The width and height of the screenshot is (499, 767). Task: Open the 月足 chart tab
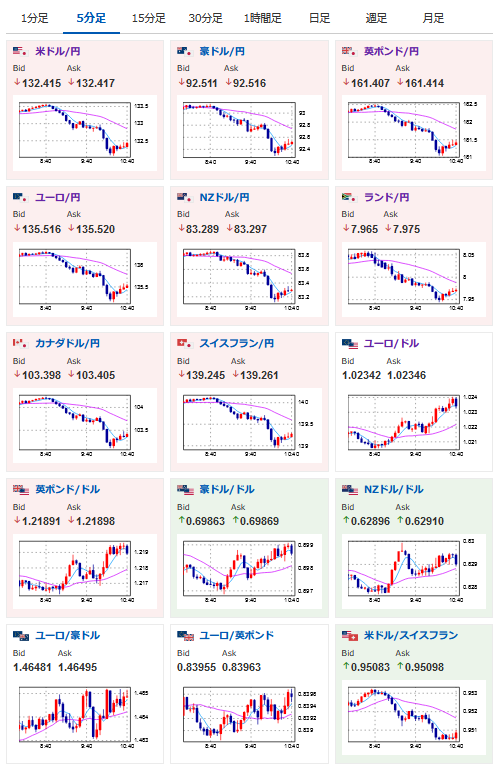(433, 19)
